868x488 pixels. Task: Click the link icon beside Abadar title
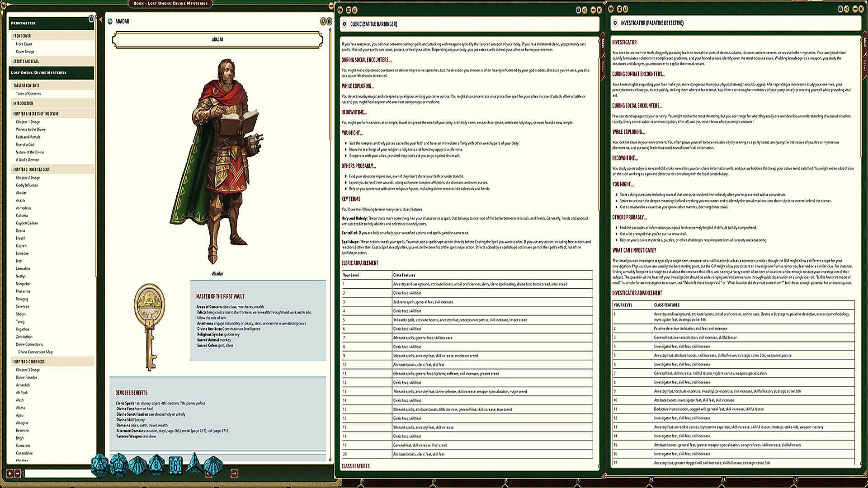(x=110, y=21)
